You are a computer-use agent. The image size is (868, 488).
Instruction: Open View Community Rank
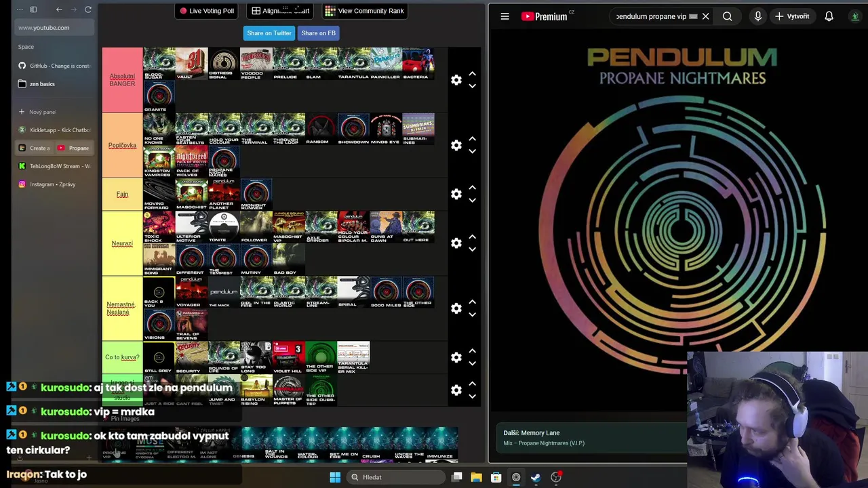pyautogui.click(x=364, y=11)
